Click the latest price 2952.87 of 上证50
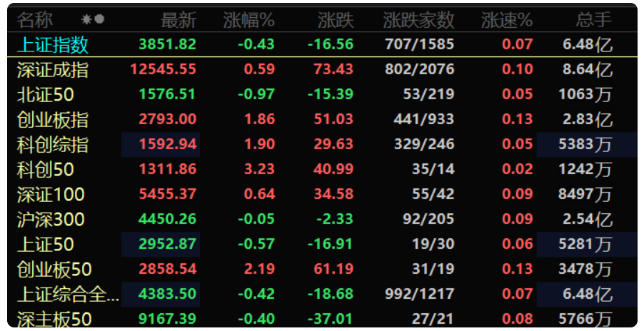Image resolution: width=644 pixels, height=331 pixels. pyautogui.click(x=167, y=244)
